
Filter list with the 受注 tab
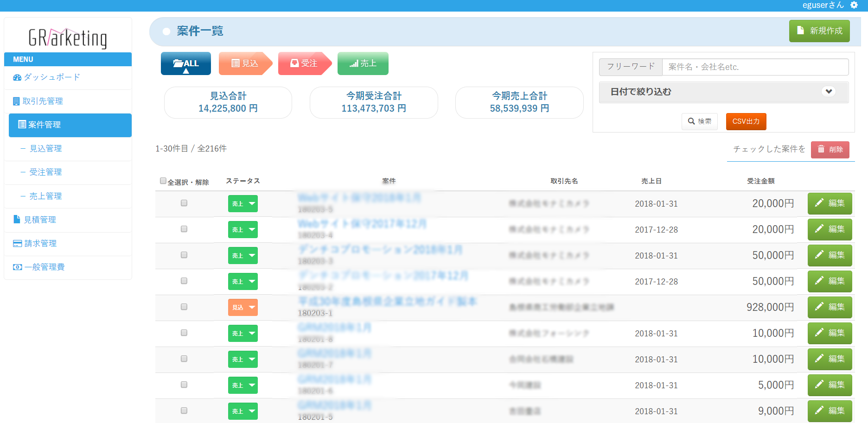[305, 63]
